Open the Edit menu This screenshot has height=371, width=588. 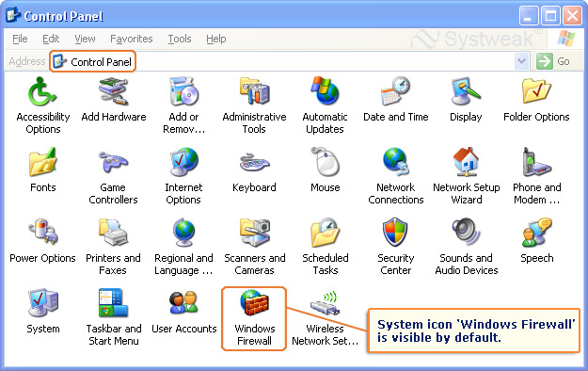[x=51, y=39]
